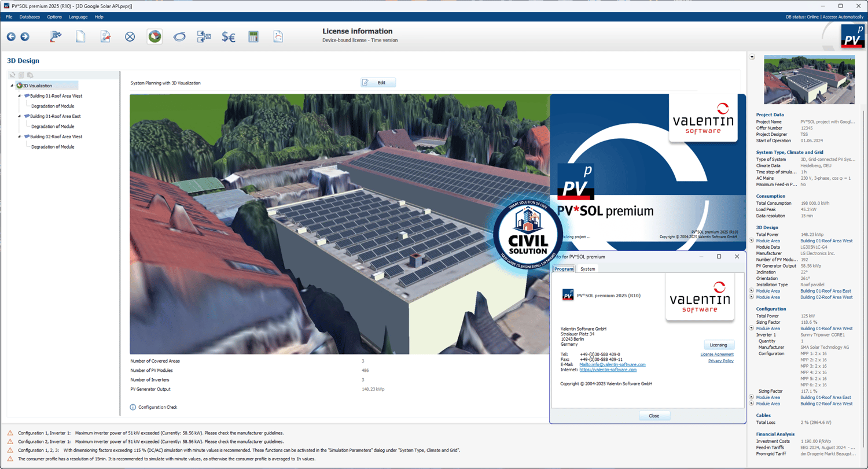
Task: Open the 3D Design house icon
Action: coord(155,37)
